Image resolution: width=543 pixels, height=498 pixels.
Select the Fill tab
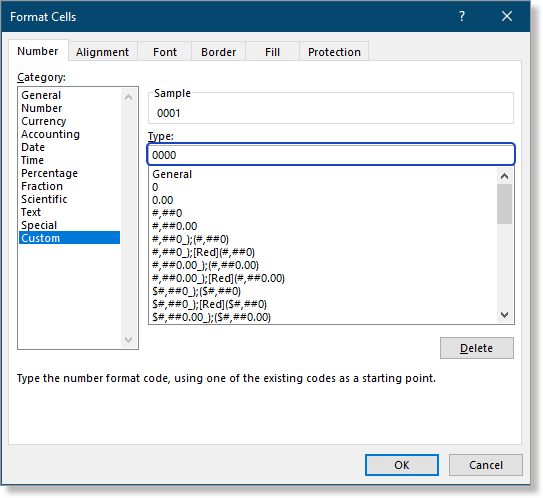(x=272, y=52)
